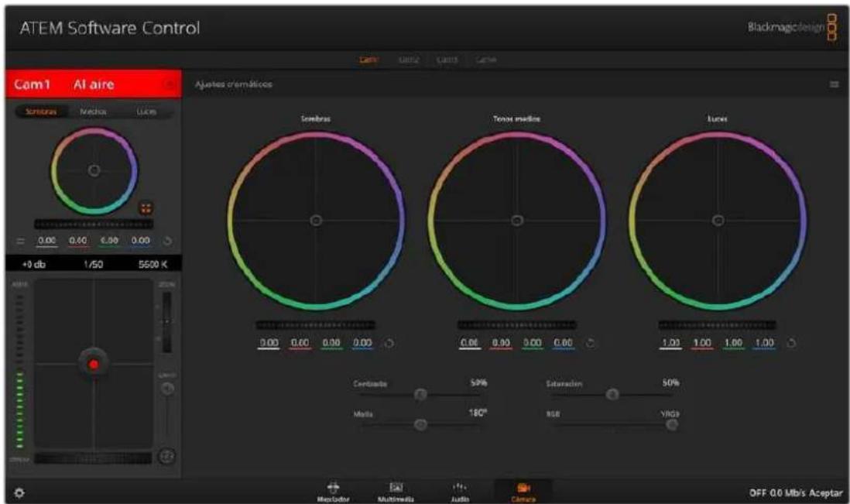
Task: Select the fourth camera tab in the top row
Action: pyautogui.click(x=485, y=60)
